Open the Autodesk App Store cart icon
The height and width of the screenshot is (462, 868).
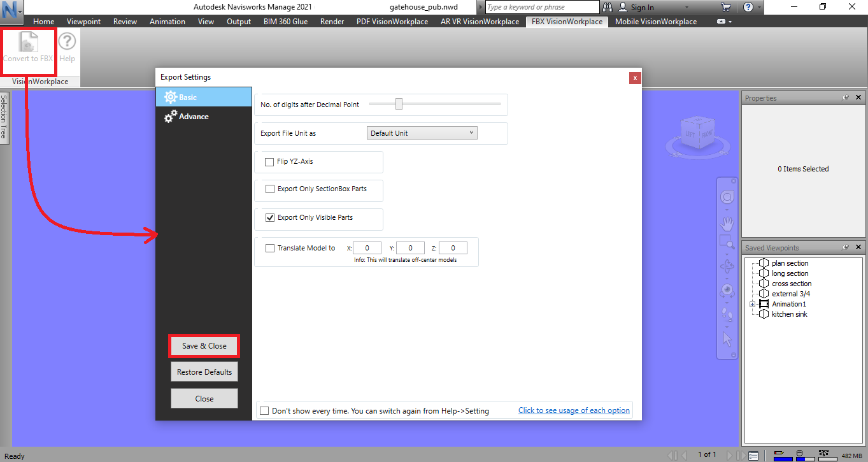tap(725, 7)
